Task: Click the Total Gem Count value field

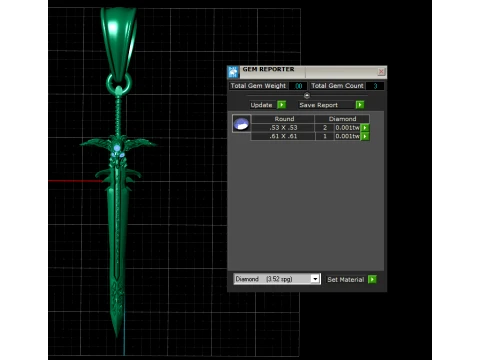Action: 375,86
